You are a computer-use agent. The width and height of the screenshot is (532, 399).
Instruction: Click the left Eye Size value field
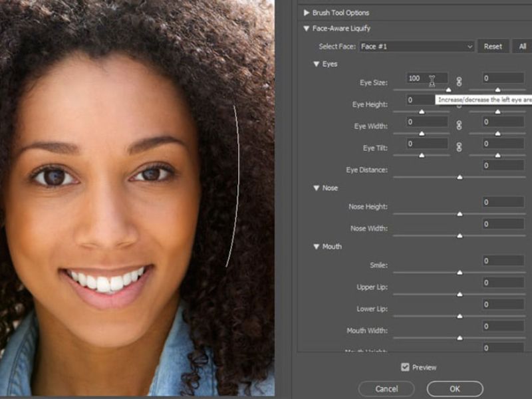click(427, 78)
